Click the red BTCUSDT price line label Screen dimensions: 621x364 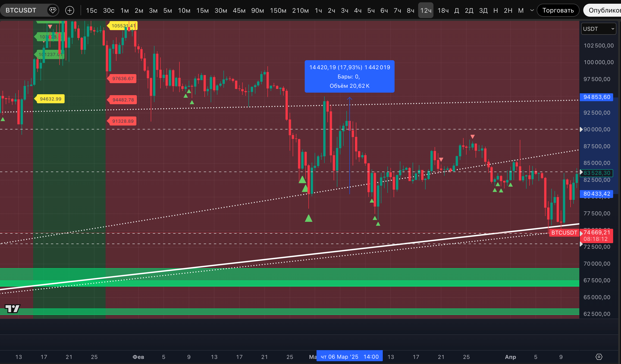[x=564, y=233]
